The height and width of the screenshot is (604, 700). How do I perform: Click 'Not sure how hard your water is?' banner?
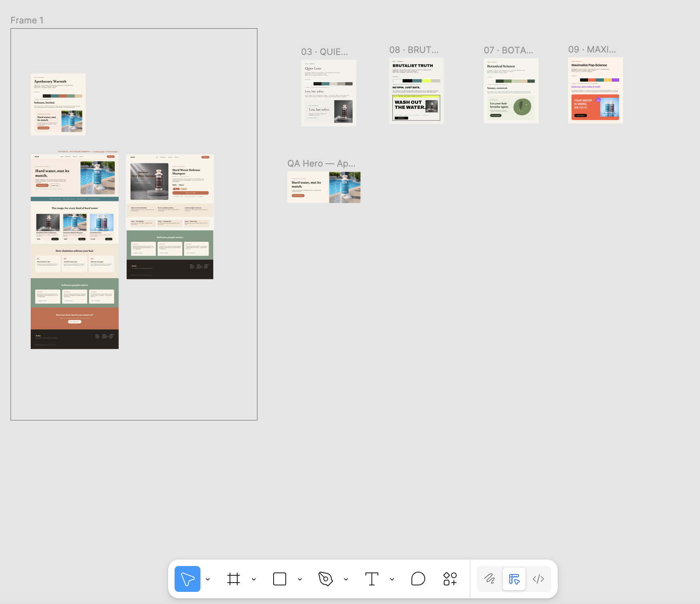[75, 319]
